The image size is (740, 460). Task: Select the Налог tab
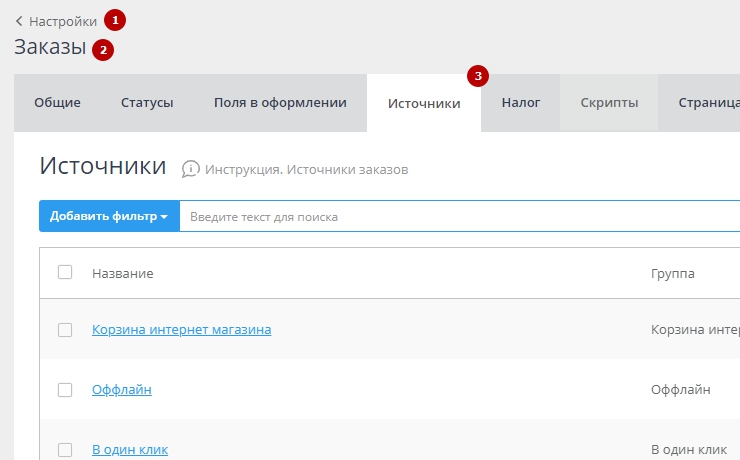[x=520, y=103]
